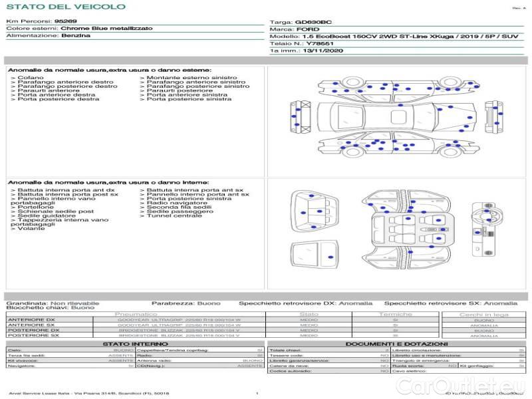Click the Cerchi in lega column header

[483, 314]
